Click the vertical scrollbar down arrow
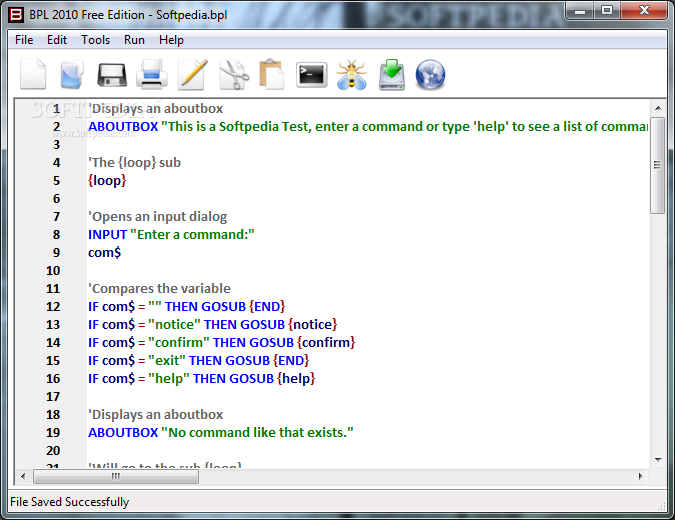675x520 pixels. tap(658, 460)
